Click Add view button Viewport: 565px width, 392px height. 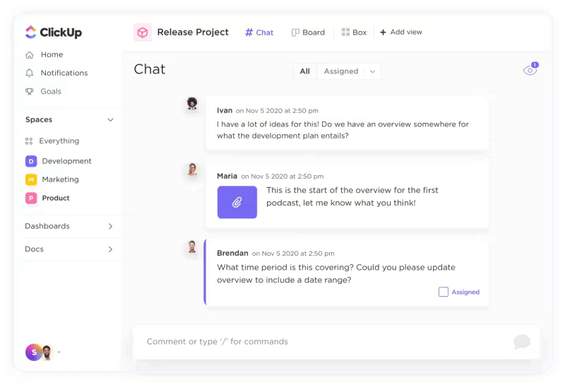[401, 32]
